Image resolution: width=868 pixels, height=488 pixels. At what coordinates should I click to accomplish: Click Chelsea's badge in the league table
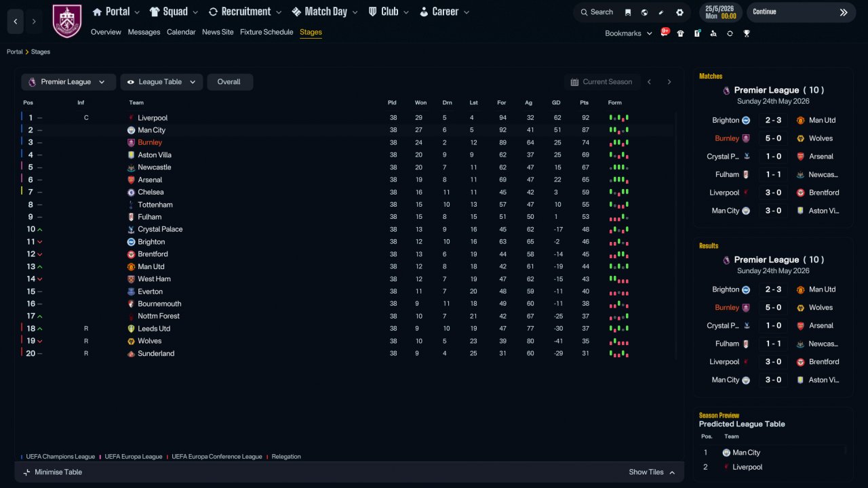click(131, 192)
